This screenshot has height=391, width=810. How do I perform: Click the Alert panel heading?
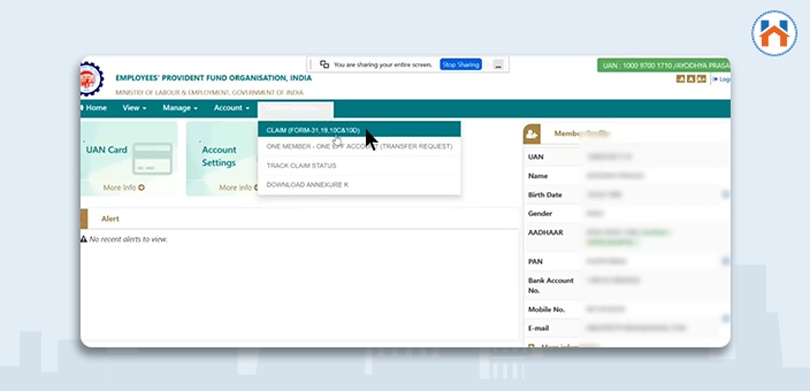pyautogui.click(x=110, y=219)
